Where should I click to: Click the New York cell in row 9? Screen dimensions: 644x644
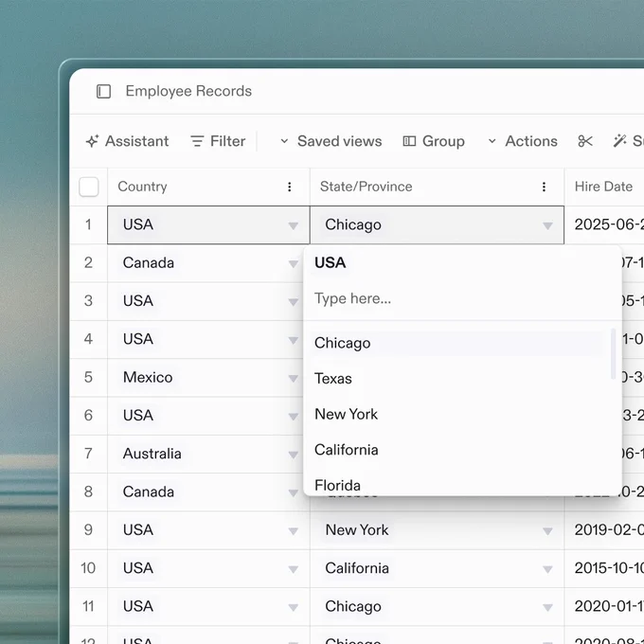click(437, 529)
